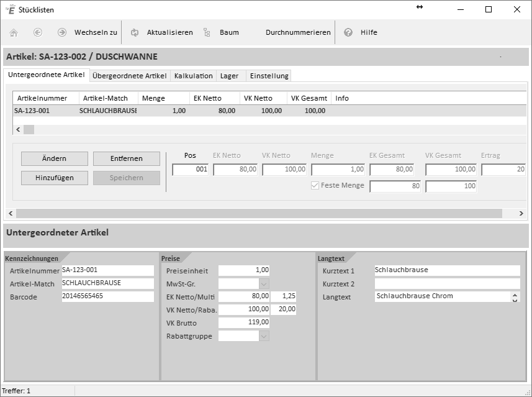532x397 pixels.
Task: Select the Untergeordnete Artikel tab
Action: 47,75
